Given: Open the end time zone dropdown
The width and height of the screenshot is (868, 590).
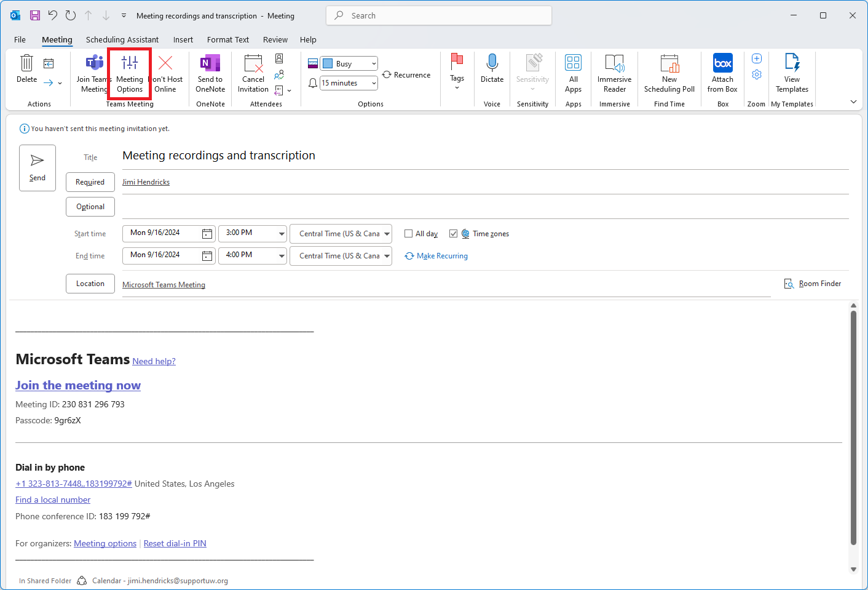Looking at the screenshot, I should (x=387, y=256).
